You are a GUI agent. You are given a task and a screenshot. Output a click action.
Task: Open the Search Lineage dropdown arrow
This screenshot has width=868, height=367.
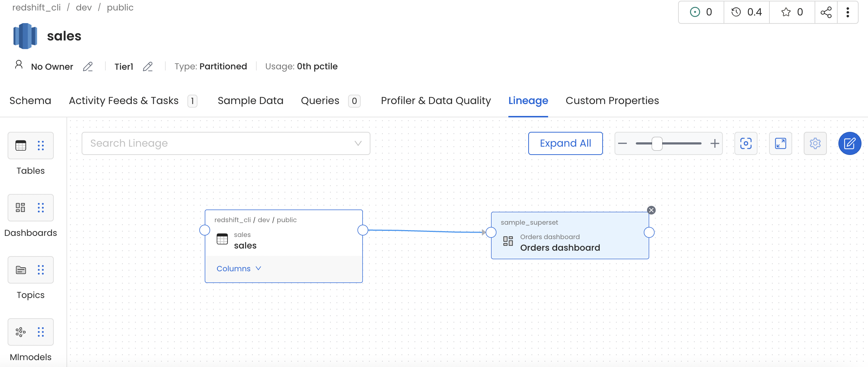358,143
